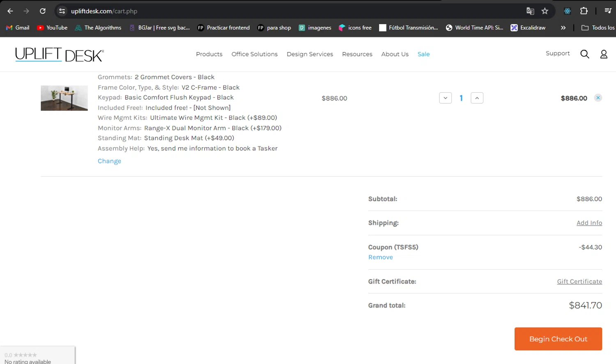Click the translate page icon

pyautogui.click(x=530, y=11)
